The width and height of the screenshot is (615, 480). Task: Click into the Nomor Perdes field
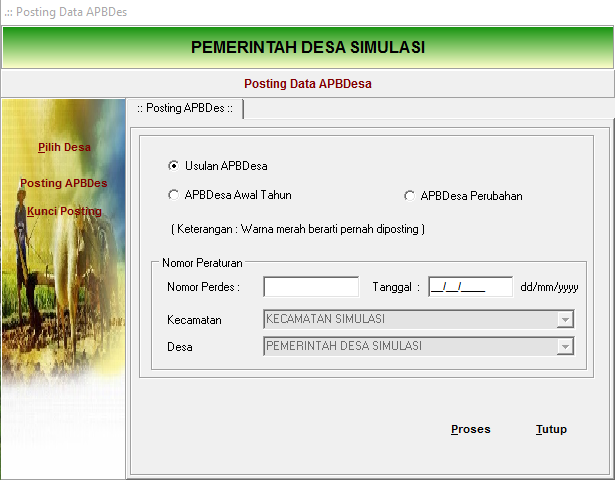(310, 287)
